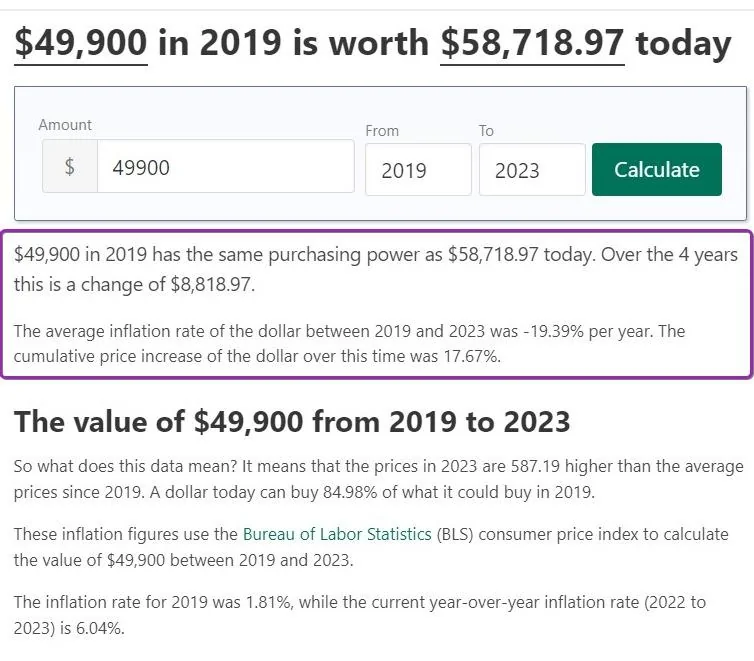
Task: Click the paragraph stating 2019 inflation was 1.81%
Action: click(360, 615)
